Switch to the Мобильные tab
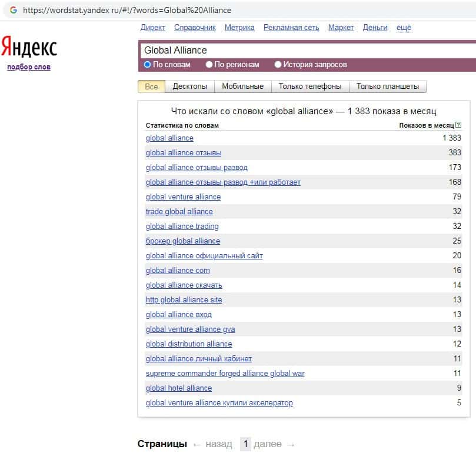476x463 pixels. pyautogui.click(x=242, y=86)
